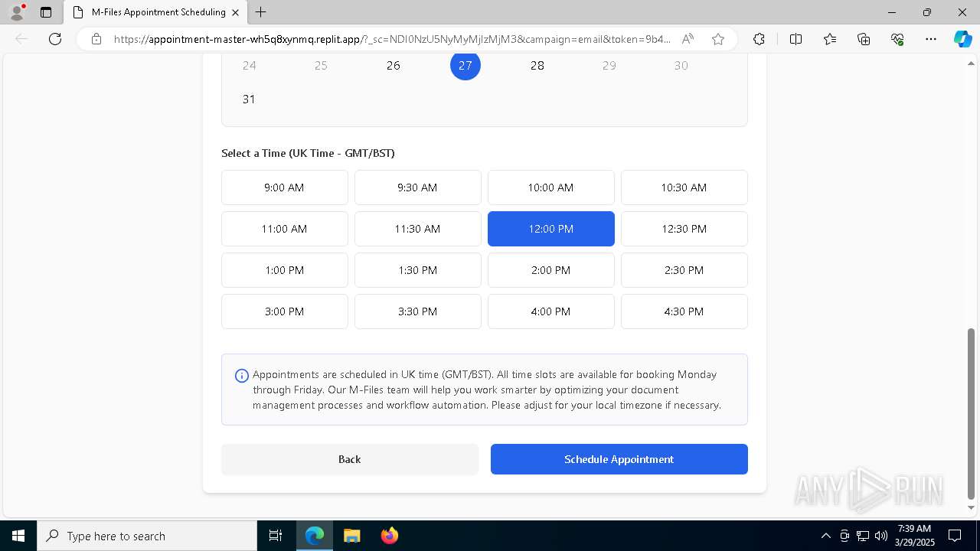Select date 31 in calendar
980x551 pixels.
(x=249, y=99)
